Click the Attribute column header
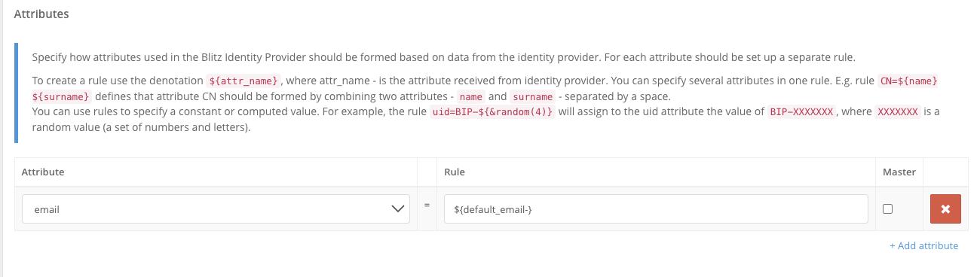Viewport: 980px width, 277px height. (43, 172)
